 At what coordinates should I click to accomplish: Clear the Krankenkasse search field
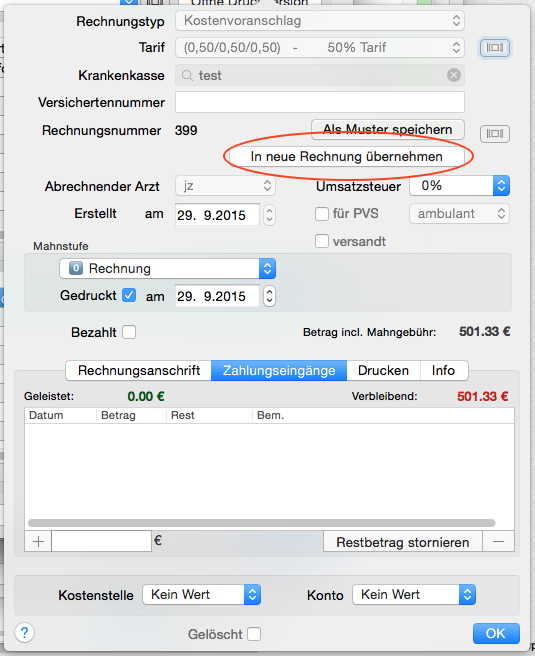click(x=454, y=75)
